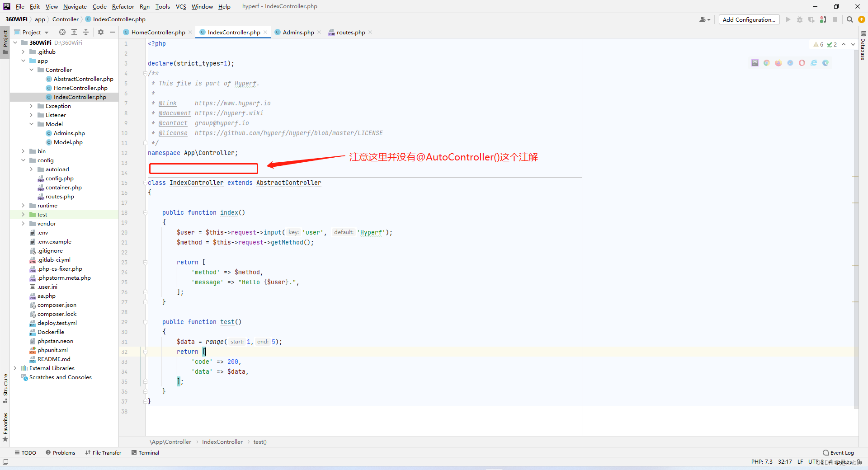Image resolution: width=868 pixels, height=470 pixels.
Task: Select scroll-from-source icon in Project toolbar
Action: (62, 32)
